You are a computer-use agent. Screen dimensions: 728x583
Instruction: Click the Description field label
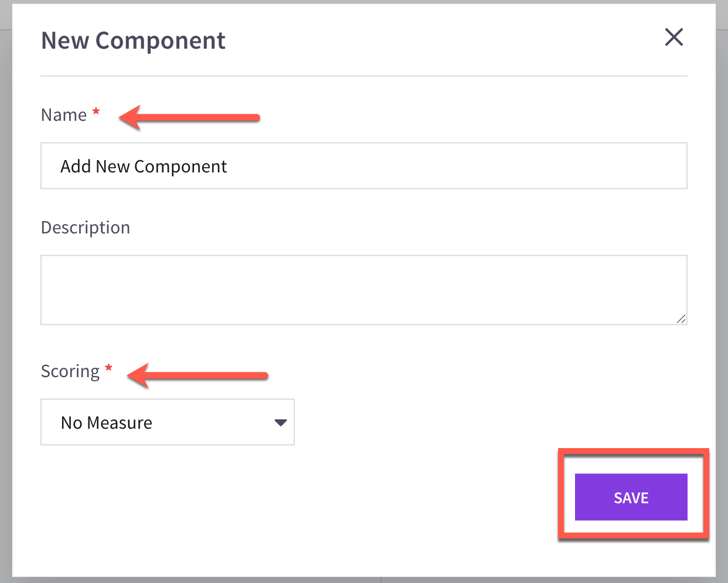click(86, 228)
